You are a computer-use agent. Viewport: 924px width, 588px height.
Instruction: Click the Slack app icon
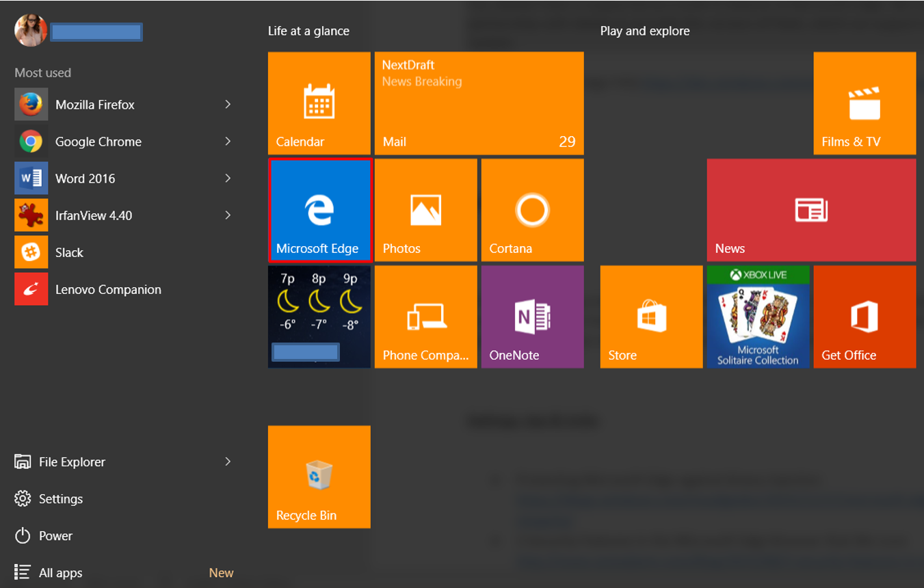click(31, 252)
